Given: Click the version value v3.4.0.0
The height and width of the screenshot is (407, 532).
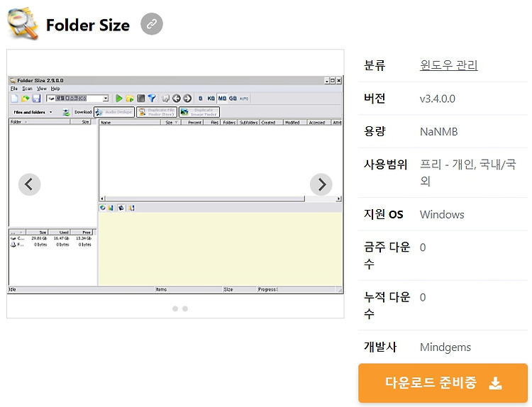Looking at the screenshot, I should 438,99.
